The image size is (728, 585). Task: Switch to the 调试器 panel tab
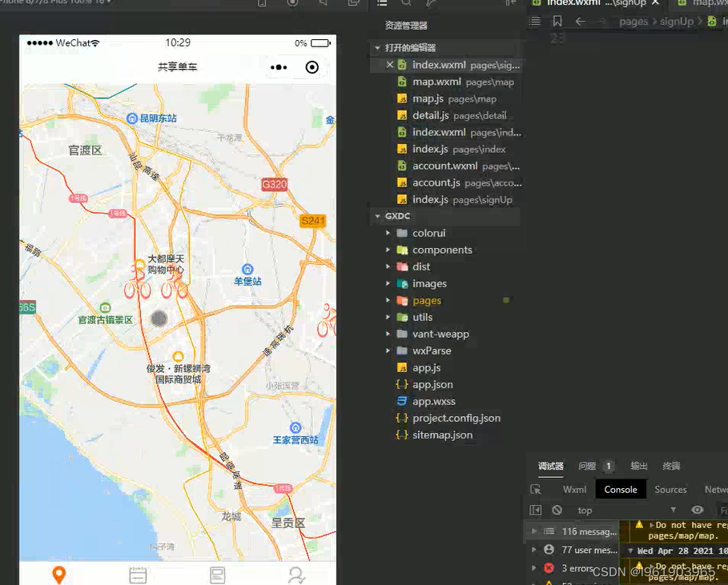click(x=551, y=466)
